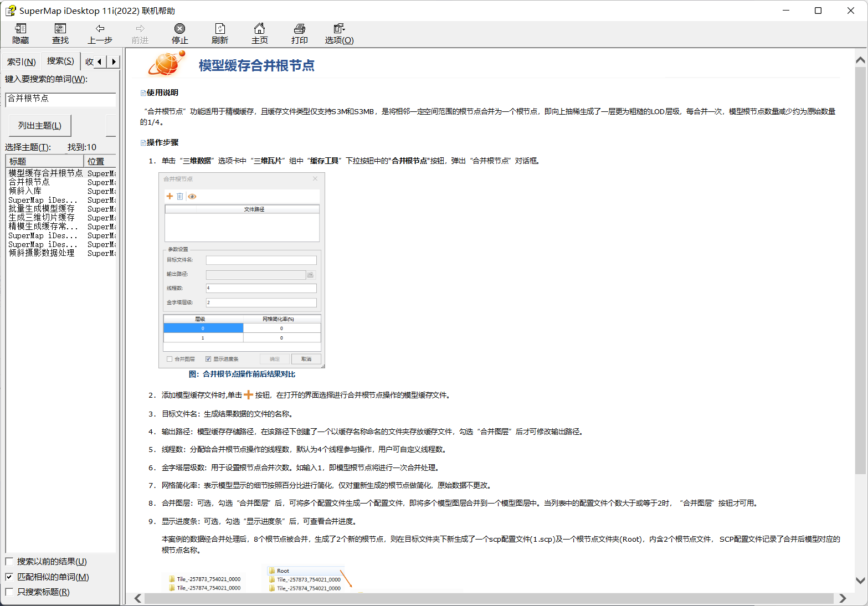
Task: Switch to 索引(N) index tab
Action: [22, 61]
